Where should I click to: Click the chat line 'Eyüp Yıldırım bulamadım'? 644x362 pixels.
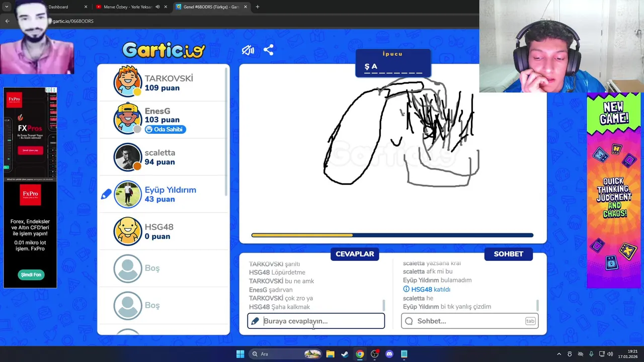pos(437,280)
